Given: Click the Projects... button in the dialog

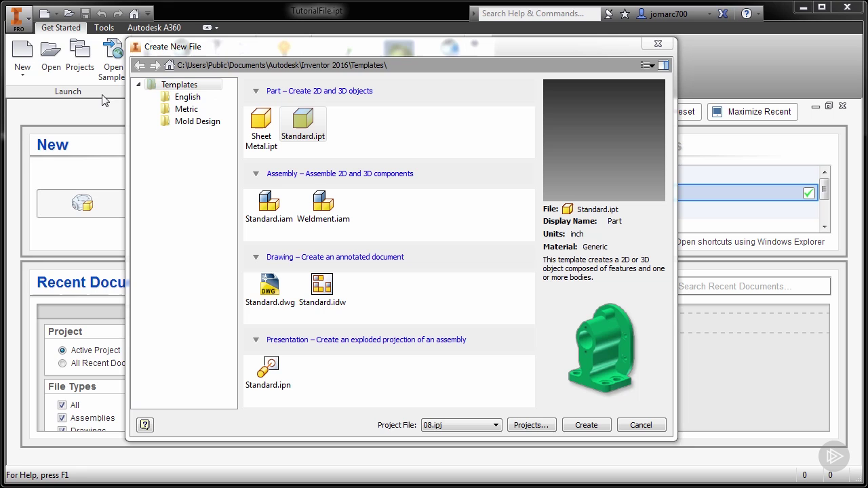Looking at the screenshot, I should point(531,425).
